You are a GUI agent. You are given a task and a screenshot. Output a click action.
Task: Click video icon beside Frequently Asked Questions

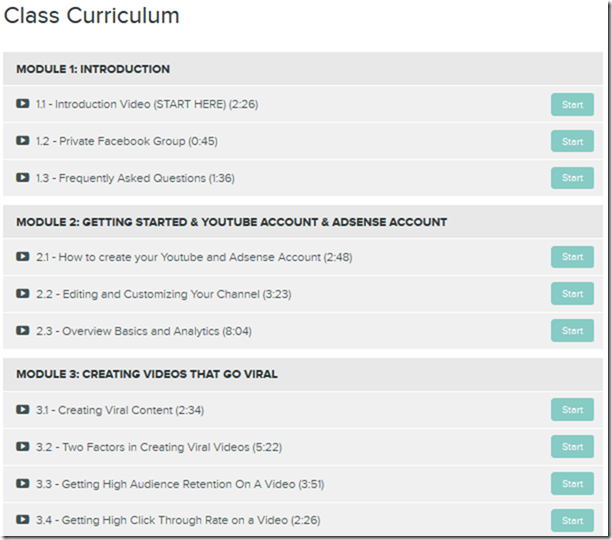23,178
